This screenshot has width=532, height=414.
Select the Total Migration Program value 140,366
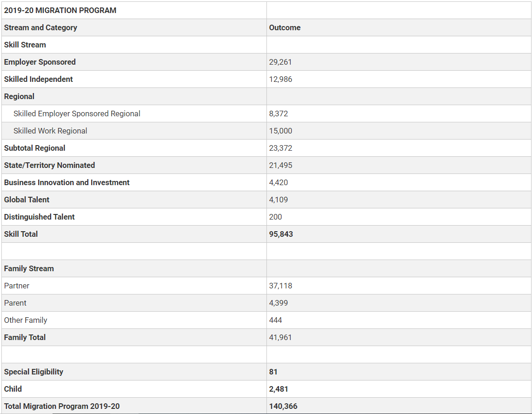[x=283, y=406]
